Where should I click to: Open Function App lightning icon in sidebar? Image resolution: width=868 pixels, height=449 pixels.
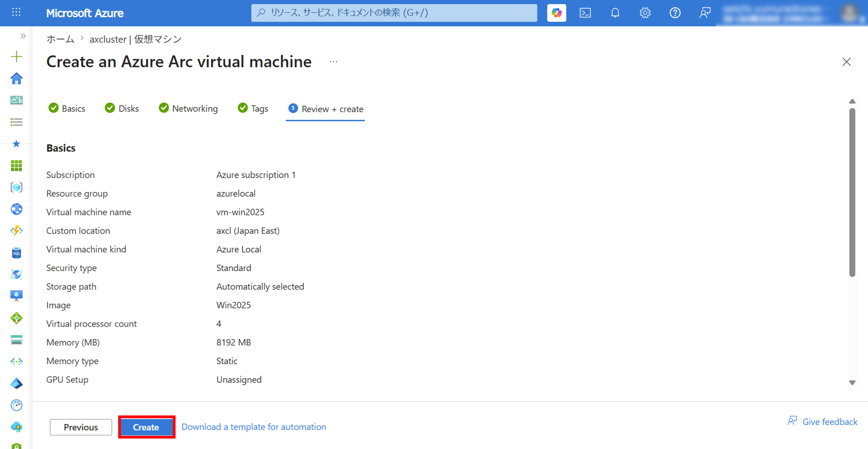[16, 231]
